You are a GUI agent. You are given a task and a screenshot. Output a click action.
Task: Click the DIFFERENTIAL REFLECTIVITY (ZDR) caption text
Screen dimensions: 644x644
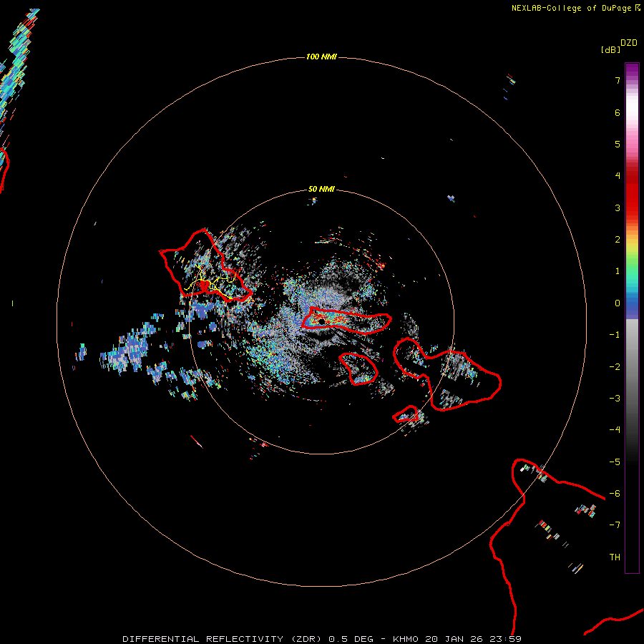pyautogui.click(x=224, y=639)
